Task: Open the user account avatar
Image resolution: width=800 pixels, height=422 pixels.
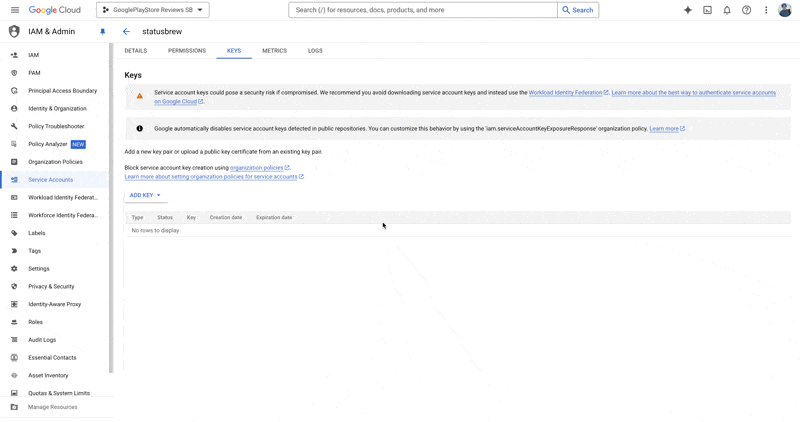Action: pyautogui.click(x=786, y=10)
